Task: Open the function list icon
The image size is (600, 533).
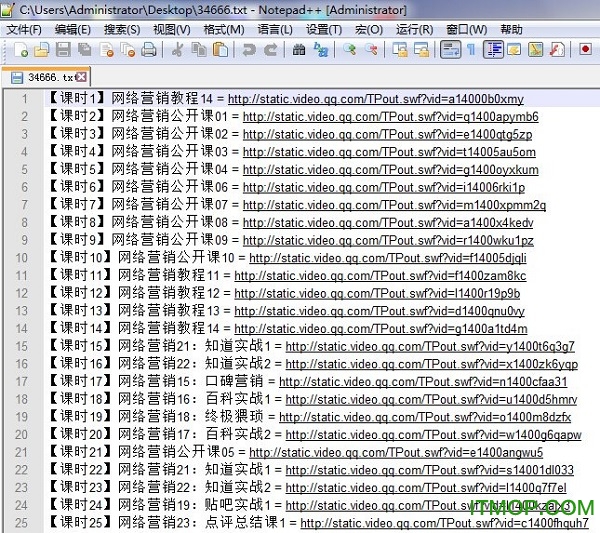Action: point(557,50)
